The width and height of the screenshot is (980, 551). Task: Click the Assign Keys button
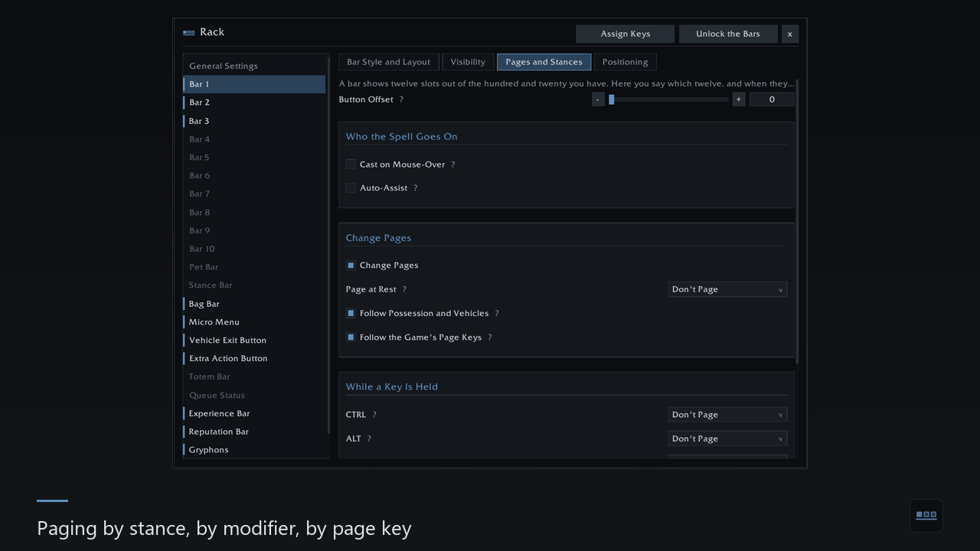pyautogui.click(x=626, y=34)
